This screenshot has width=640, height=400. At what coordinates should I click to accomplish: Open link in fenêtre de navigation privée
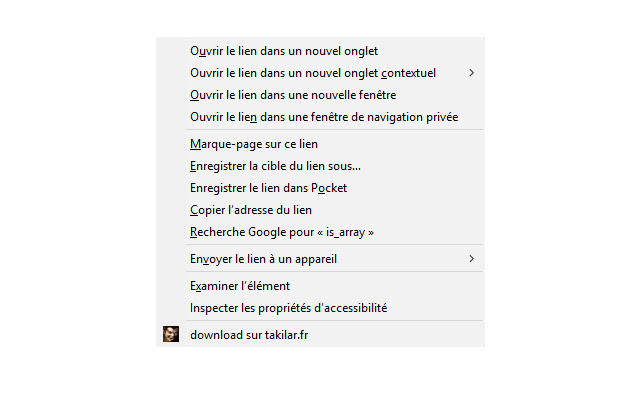point(324,117)
